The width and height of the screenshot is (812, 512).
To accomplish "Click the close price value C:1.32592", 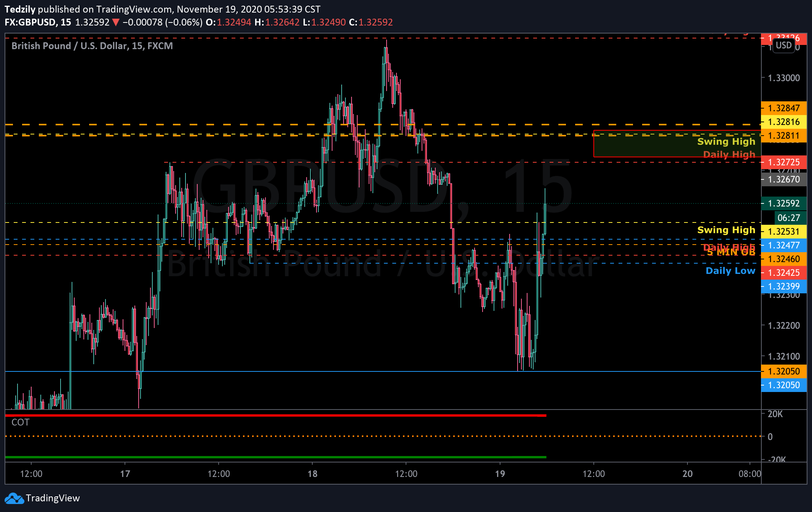I will [x=371, y=22].
